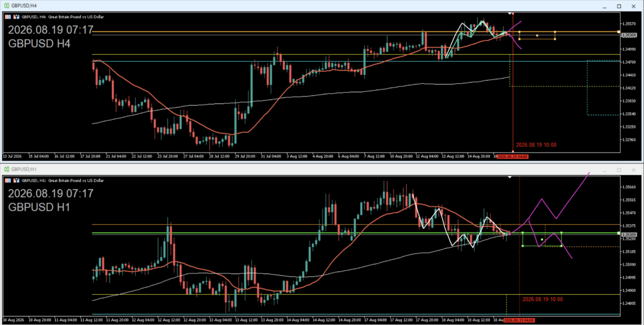Select the red vertical line's top handle on H4
This screenshot has height=325, width=644.
tap(513, 14)
